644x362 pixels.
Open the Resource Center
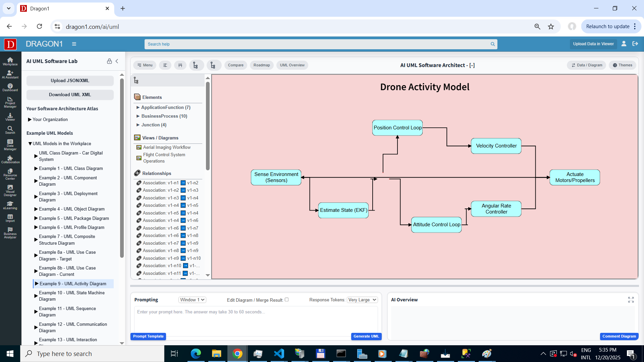[10, 174]
